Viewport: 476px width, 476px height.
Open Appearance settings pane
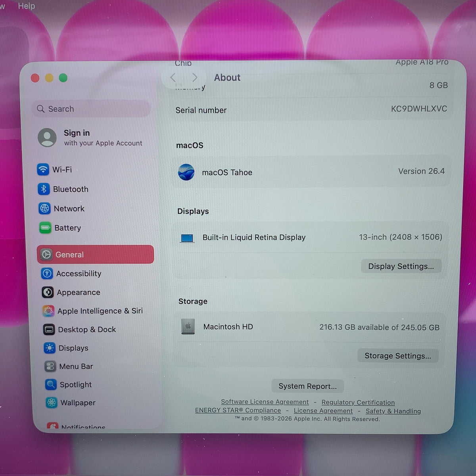point(96,292)
